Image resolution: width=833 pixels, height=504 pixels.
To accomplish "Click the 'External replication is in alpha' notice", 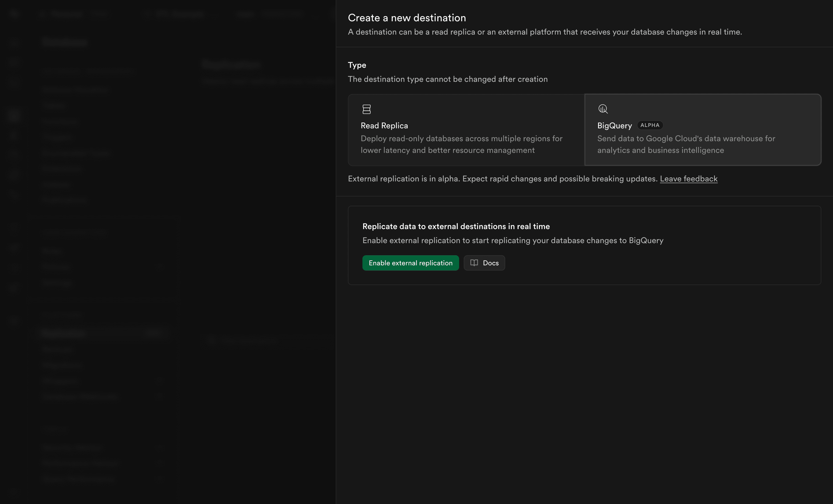I will coord(503,179).
